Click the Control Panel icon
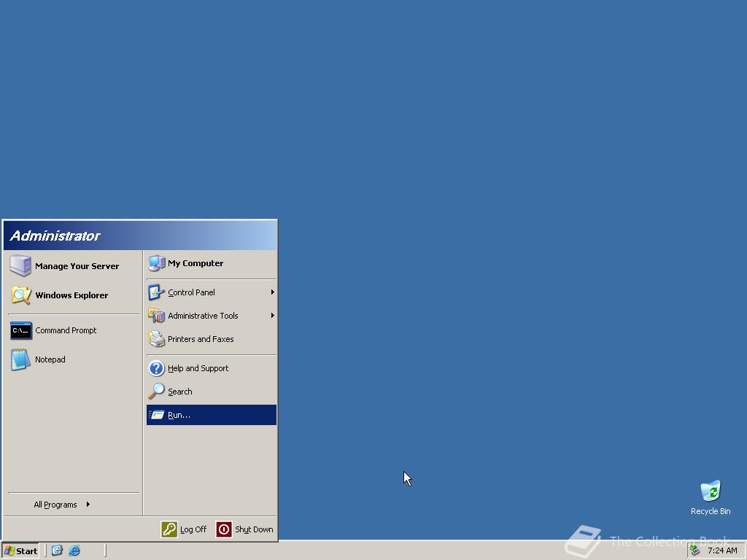Viewport: 747px width, 560px height. 156,292
